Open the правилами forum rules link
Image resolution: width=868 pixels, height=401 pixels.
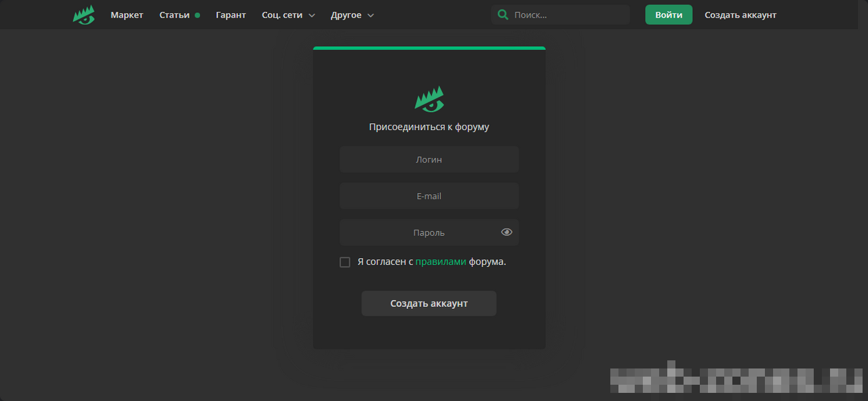click(440, 262)
